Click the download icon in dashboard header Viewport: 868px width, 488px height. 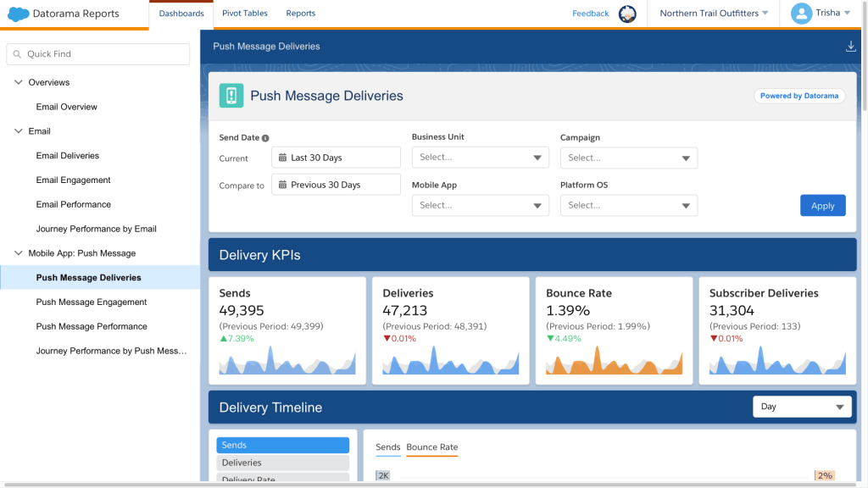(x=851, y=47)
